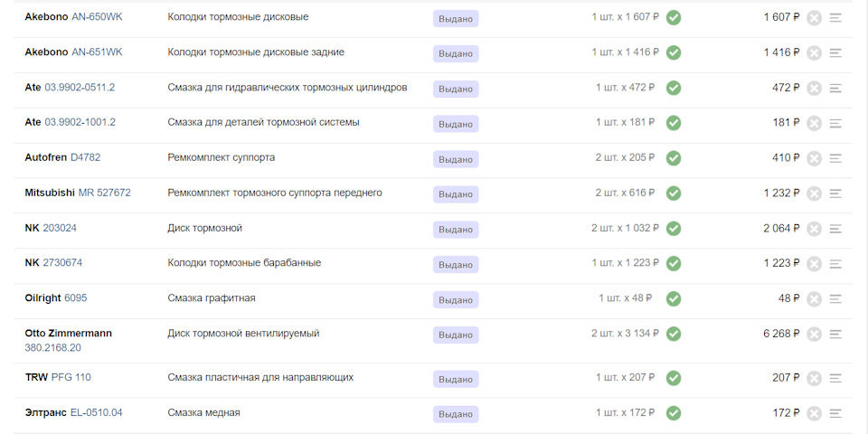Remove Akebono AN-650WK via grey cross icon
868x434 pixels.
tap(814, 18)
